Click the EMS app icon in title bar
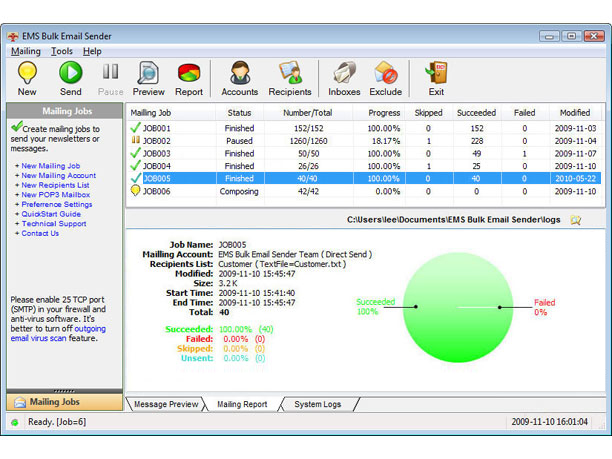The image size is (612, 459). tap(13, 37)
